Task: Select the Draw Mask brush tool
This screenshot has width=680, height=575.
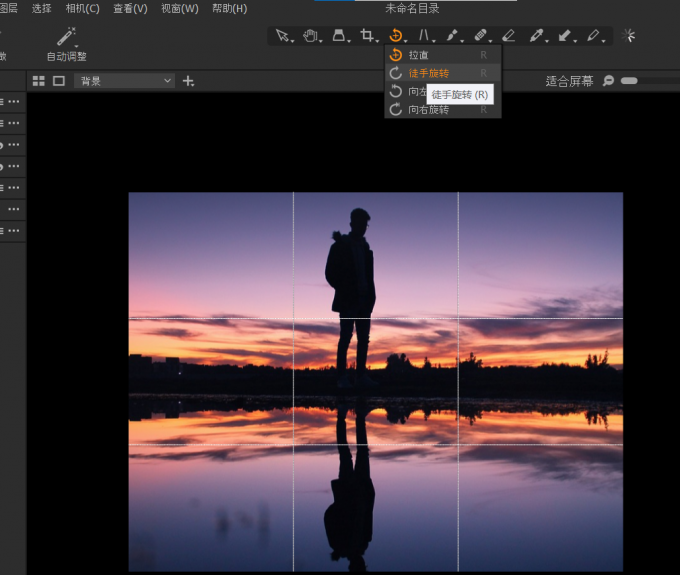Action: click(x=452, y=35)
